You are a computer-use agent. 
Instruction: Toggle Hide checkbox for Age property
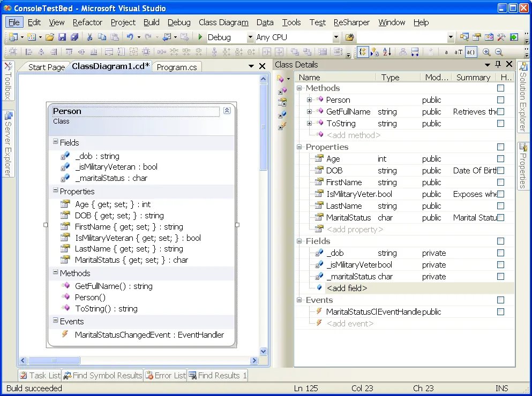pos(500,159)
